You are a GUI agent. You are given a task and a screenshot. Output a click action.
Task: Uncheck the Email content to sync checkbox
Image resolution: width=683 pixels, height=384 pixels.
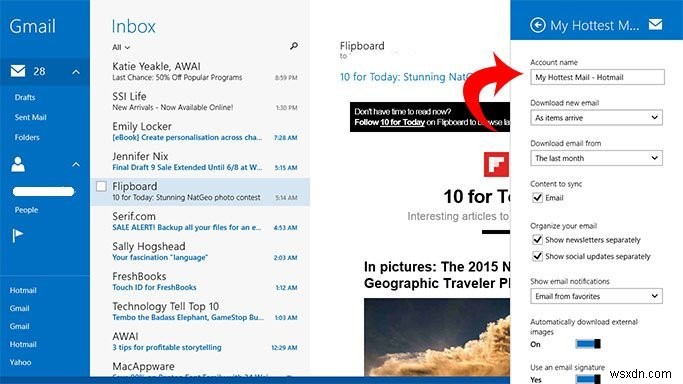point(538,198)
